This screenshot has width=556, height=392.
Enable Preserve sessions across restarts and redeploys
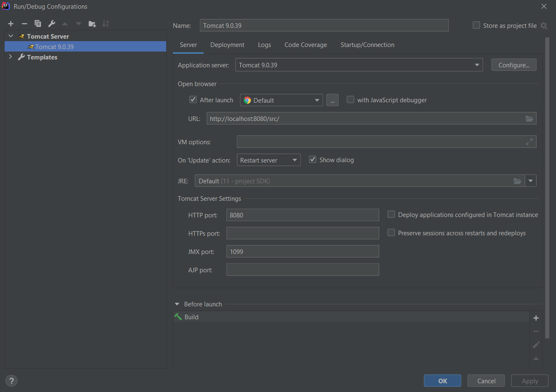pos(391,233)
